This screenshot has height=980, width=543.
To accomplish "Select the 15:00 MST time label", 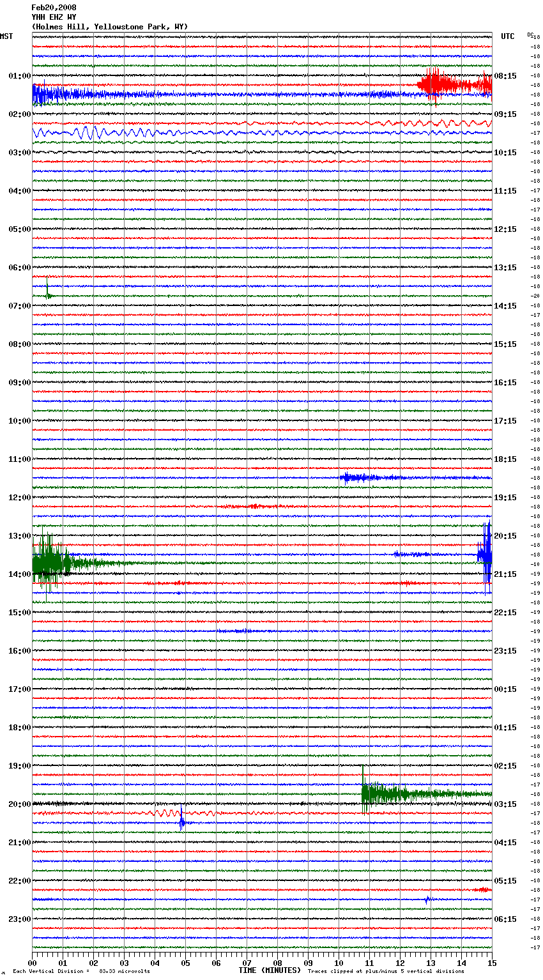I will pos(20,613).
